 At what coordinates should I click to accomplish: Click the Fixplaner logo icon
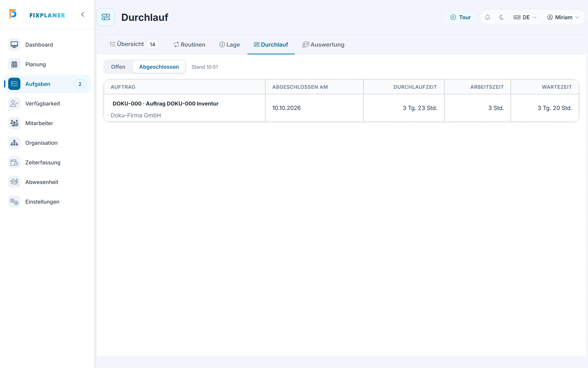point(13,14)
